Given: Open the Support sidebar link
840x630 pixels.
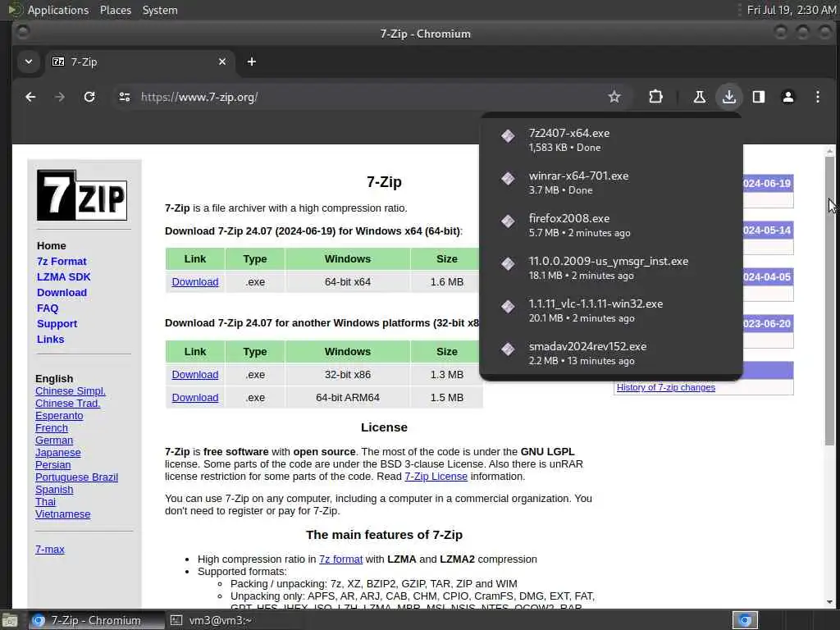Looking at the screenshot, I should [x=57, y=323].
